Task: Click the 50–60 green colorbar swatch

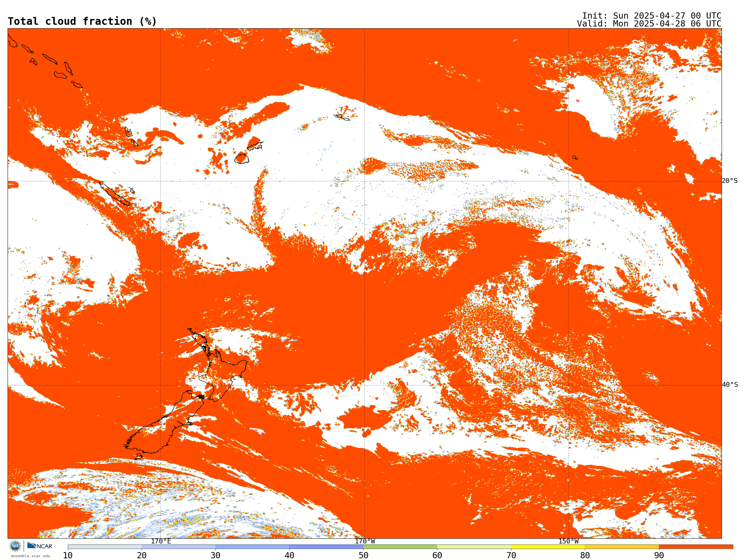Action: [400, 547]
